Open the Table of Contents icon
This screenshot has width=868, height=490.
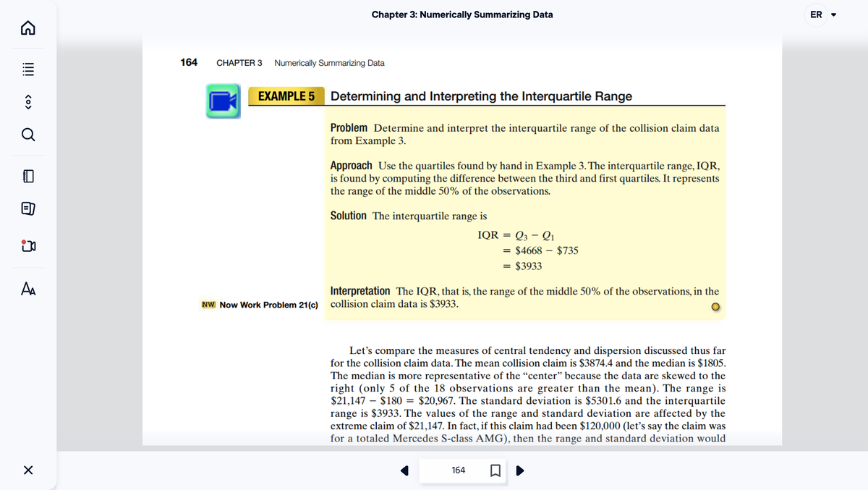(27, 69)
